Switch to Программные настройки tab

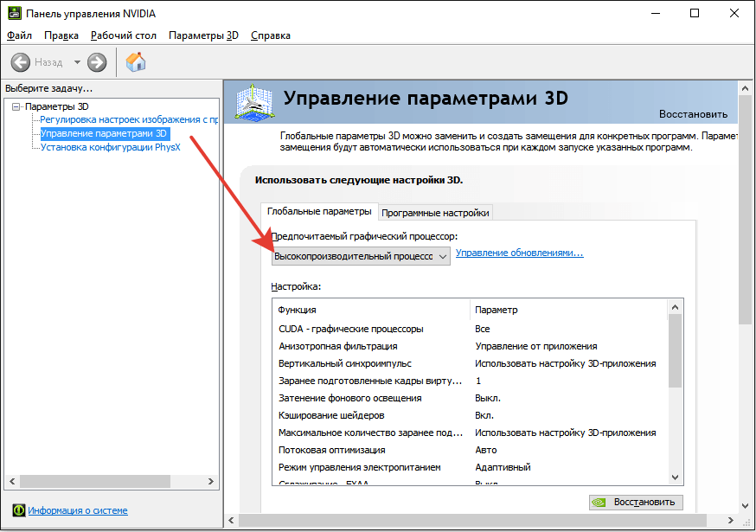436,213
